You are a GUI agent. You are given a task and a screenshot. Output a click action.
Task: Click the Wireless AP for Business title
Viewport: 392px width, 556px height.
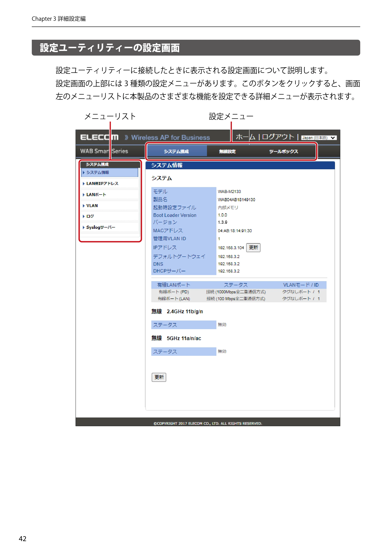(x=170, y=138)
